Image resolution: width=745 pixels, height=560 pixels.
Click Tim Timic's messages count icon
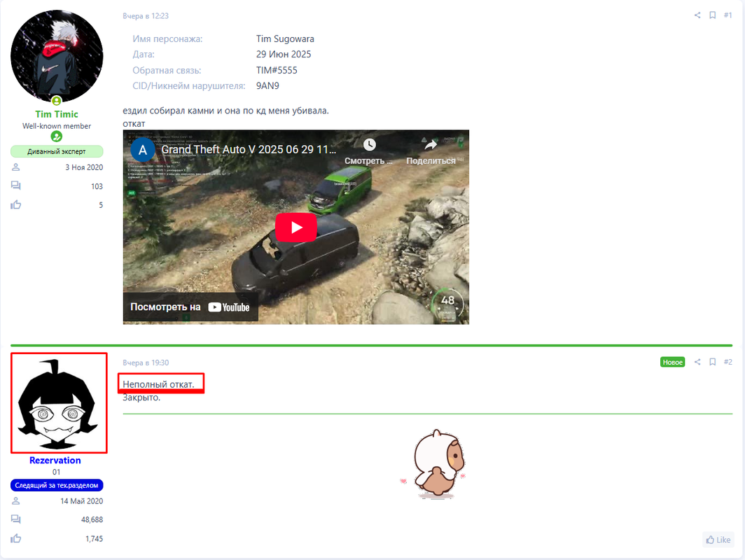[15, 185]
